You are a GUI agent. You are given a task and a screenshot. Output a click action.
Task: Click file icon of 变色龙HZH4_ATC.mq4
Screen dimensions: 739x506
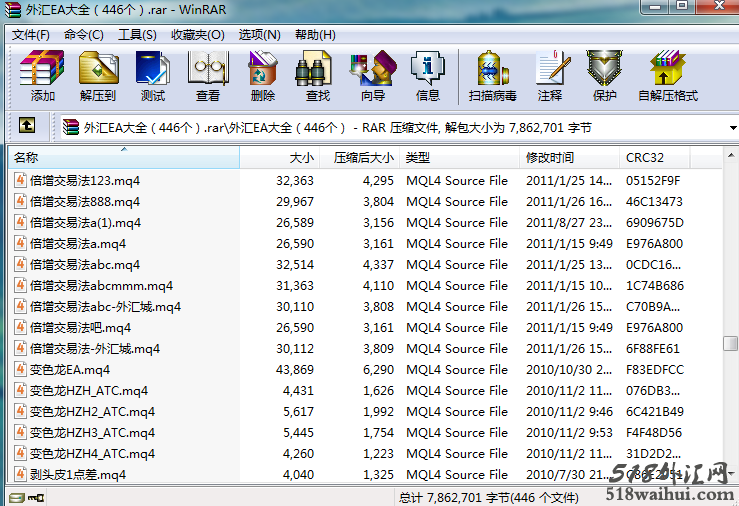pos(20,453)
